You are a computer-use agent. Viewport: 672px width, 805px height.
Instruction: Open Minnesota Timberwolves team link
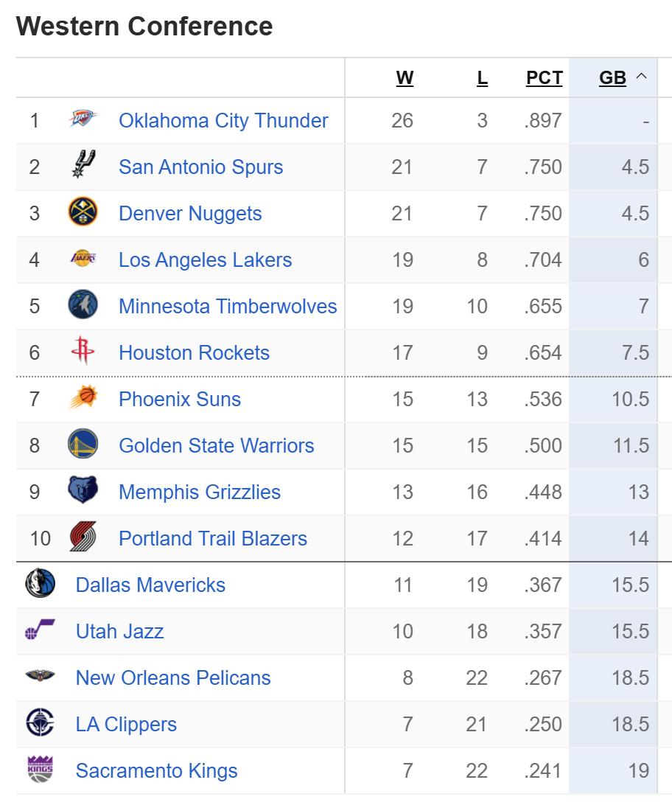point(228,306)
